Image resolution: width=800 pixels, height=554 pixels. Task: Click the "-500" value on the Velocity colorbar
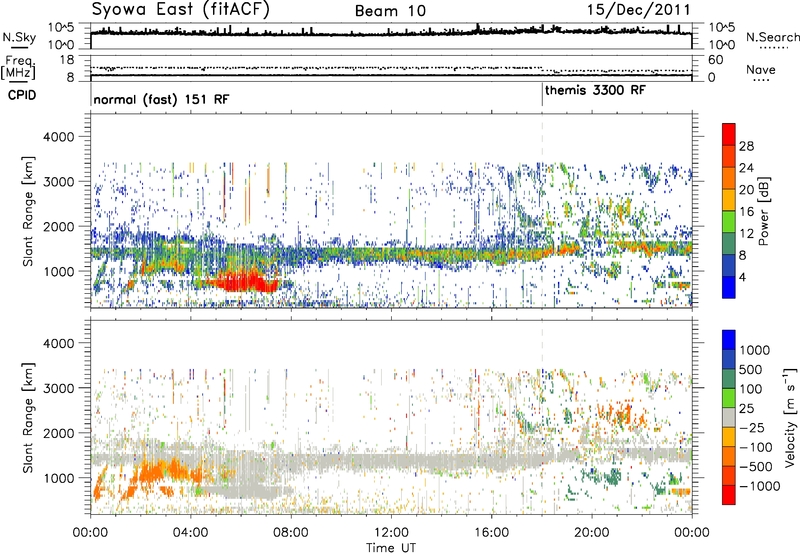755,466
